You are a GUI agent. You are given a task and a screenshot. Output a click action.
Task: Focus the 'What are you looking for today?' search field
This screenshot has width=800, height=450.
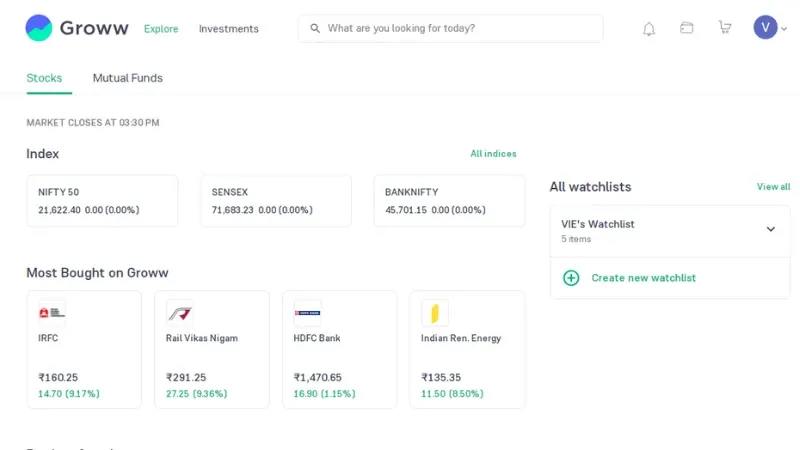point(451,29)
